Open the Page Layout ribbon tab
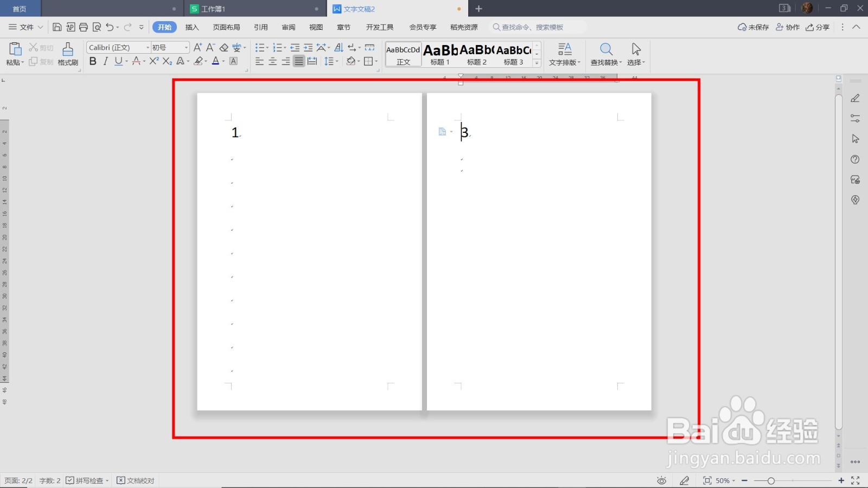This screenshot has width=868, height=488. click(226, 27)
